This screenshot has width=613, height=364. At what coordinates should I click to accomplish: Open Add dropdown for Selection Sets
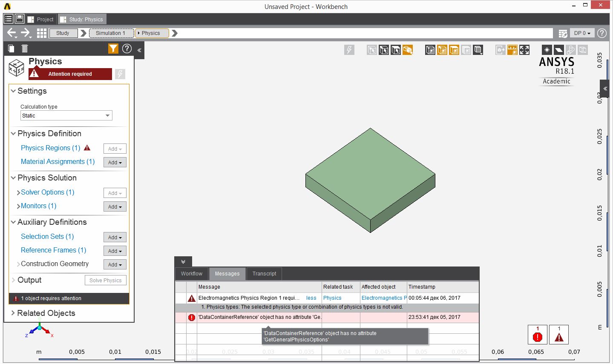[x=115, y=237]
